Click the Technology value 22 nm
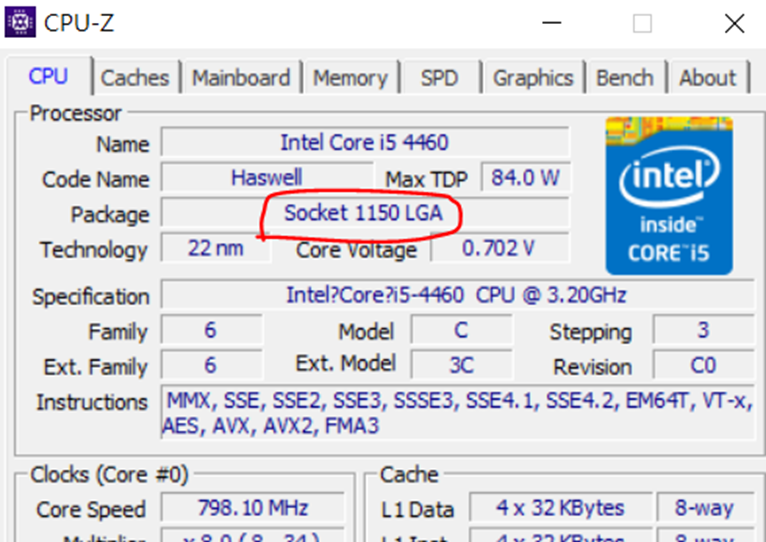 click(215, 248)
